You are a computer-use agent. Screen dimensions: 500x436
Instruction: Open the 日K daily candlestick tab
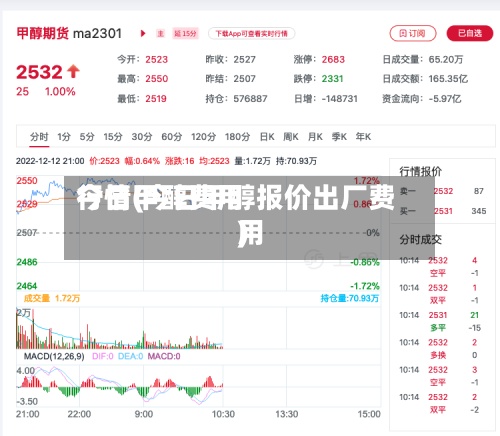pos(267,137)
